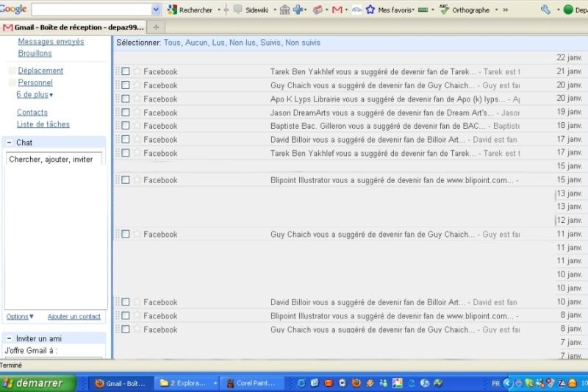This screenshot has height=392, width=588.
Task: Open dropdown arrow next to Orthographe
Action: click(497, 10)
